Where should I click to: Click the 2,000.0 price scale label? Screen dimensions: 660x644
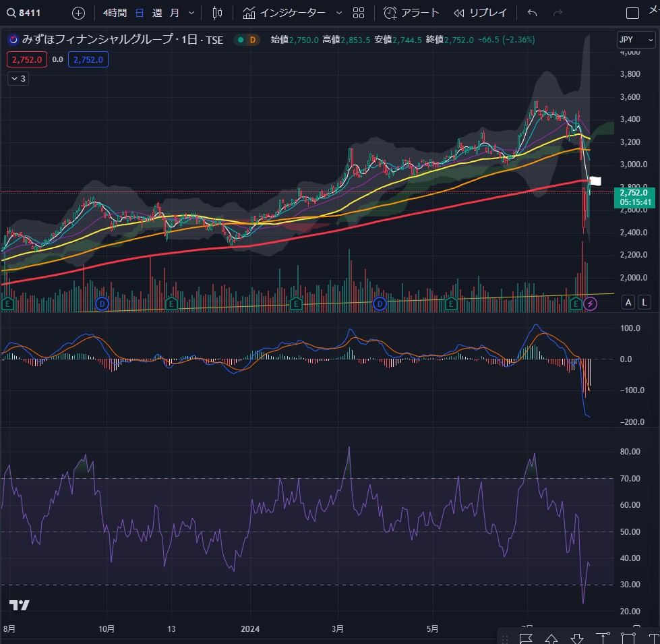click(x=634, y=278)
